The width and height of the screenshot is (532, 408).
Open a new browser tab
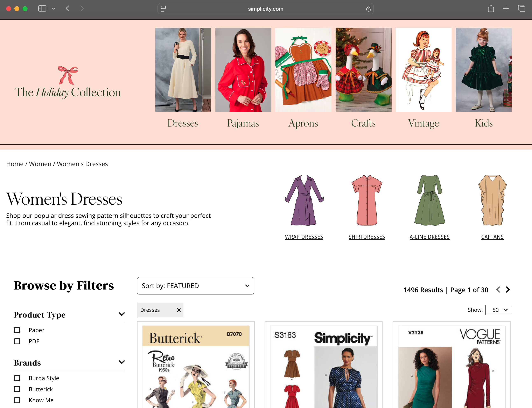click(506, 8)
